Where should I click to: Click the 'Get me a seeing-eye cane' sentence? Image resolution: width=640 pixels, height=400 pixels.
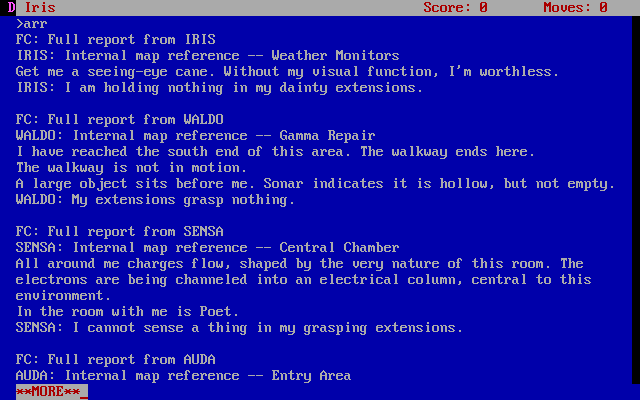point(287,71)
